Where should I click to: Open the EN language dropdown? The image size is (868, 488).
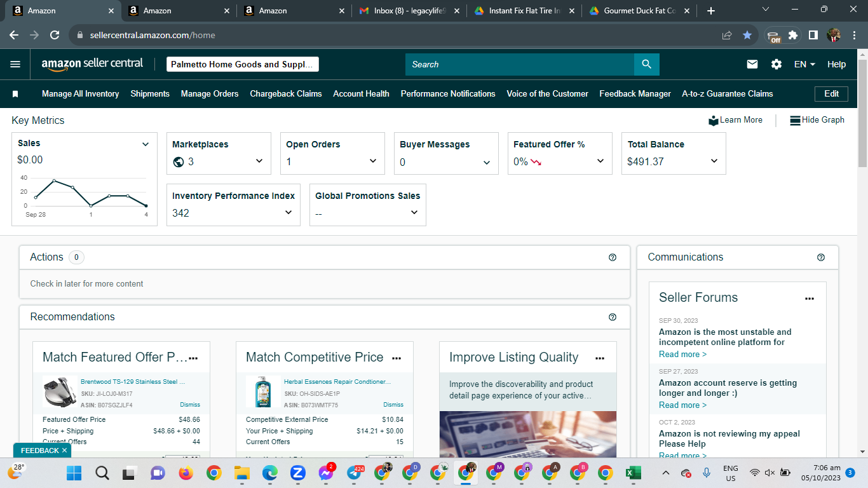tap(805, 64)
